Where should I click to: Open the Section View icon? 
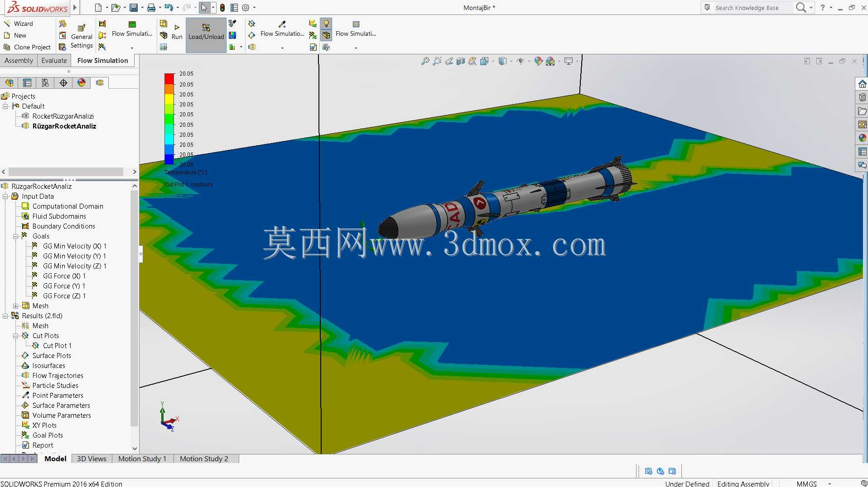[461, 61]
